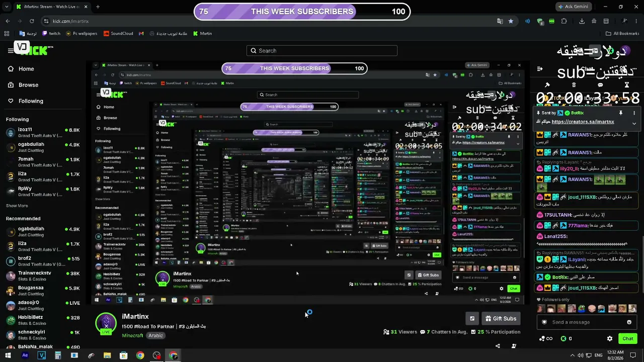Open creators.sa/imartnx pinned link
644x362 pixels.
583,122
